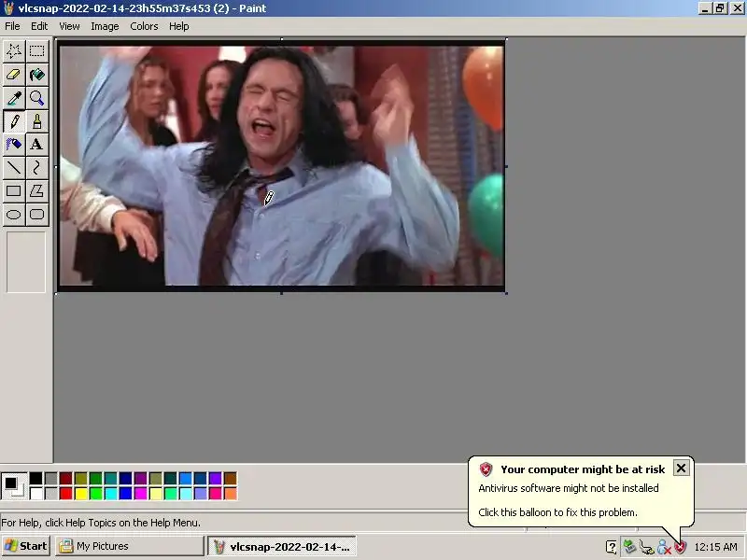Image resolution: width=747 pixels, height=560 pixels.
Task: Choose the Ellipse tool
Action: point(14,215)
